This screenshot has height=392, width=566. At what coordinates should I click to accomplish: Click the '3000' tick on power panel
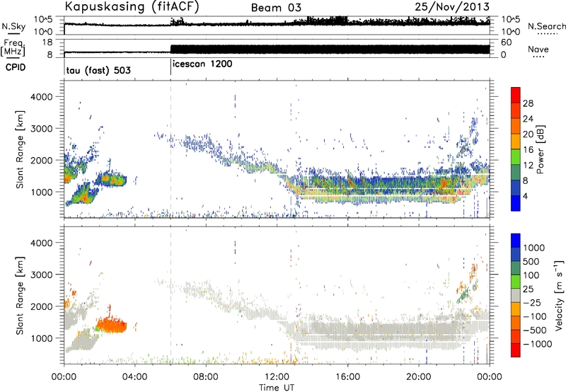click(41, 128)
